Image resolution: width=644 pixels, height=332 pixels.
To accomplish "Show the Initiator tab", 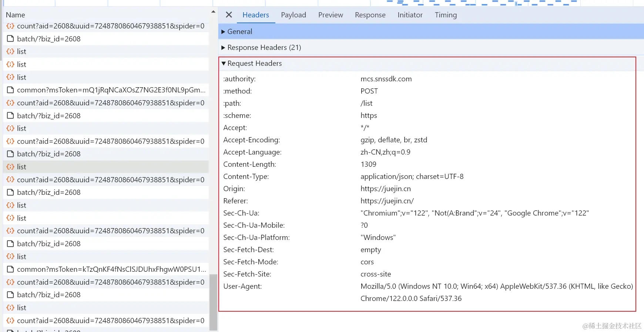I will tap(410, 15).
